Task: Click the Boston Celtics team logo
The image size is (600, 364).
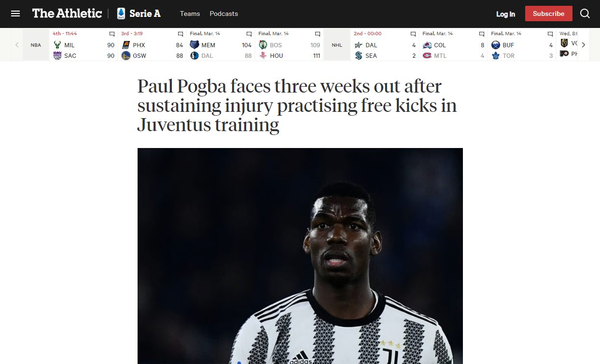Action: tap(263, 45)
